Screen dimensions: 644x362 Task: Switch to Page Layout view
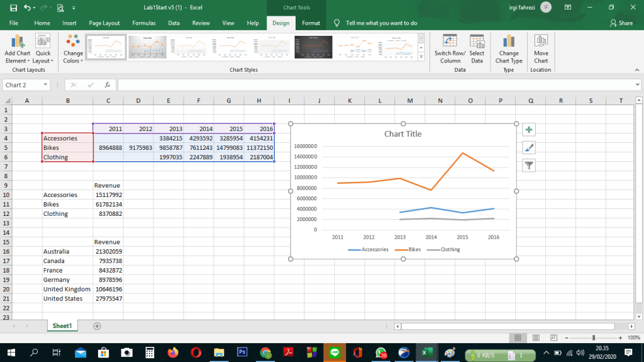pos(536,338)
